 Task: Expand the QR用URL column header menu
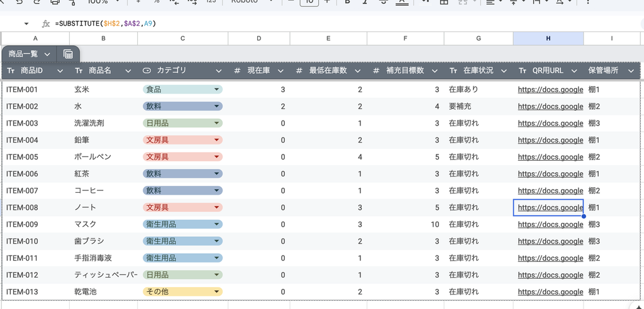pyautogui.click(x=574, y=71)
